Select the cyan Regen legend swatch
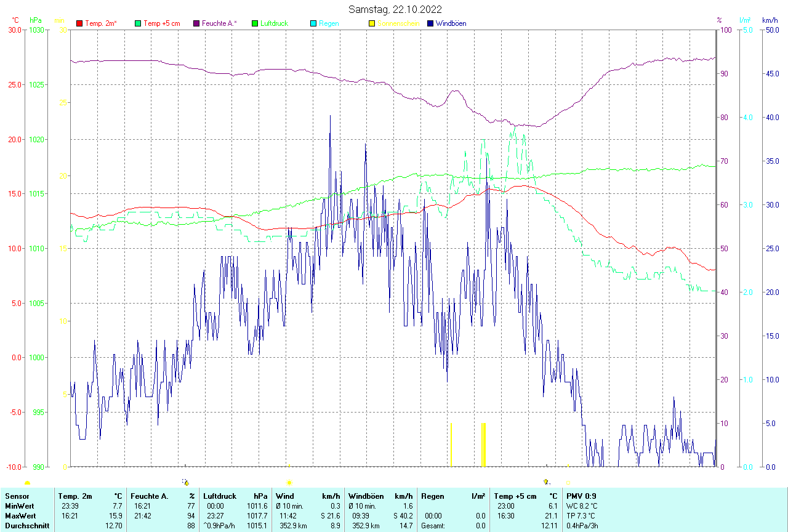 313,23
